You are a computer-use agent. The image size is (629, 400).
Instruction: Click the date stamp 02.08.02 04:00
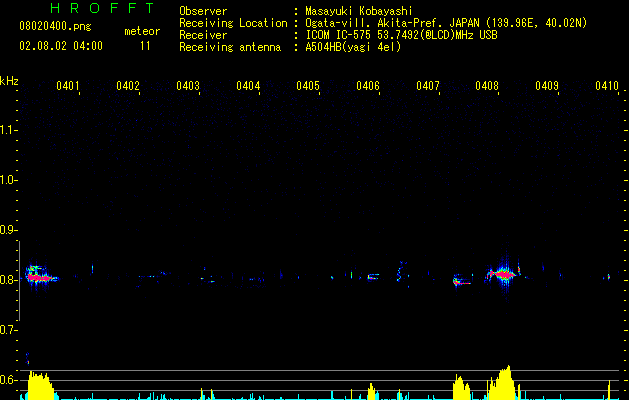click(61, 46)
